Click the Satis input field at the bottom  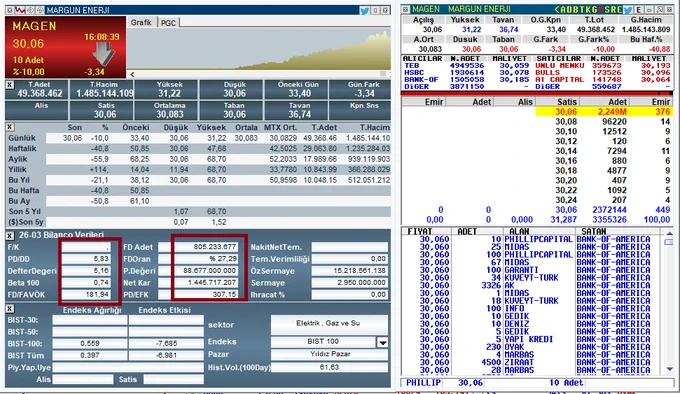[x=173, y=379]
